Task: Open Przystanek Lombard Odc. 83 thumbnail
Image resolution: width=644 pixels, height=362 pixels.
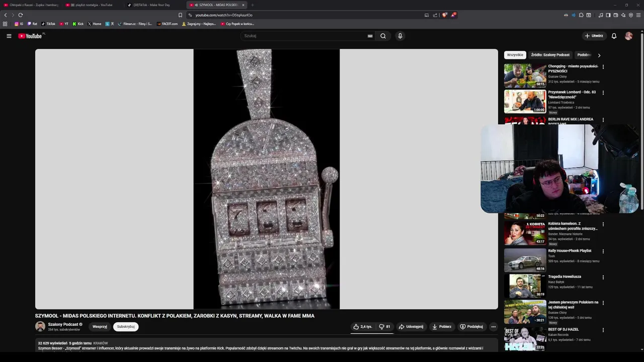Action: 525,102
